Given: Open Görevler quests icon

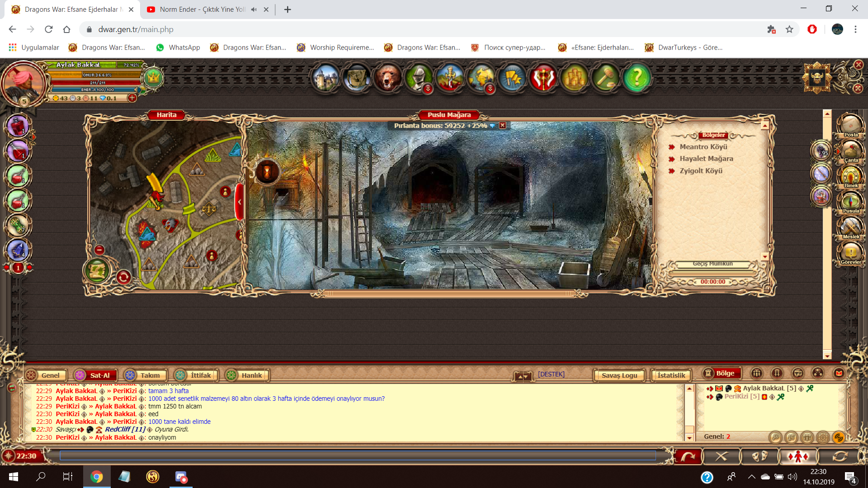Looking at the screenshot, I should pos(850,253).
